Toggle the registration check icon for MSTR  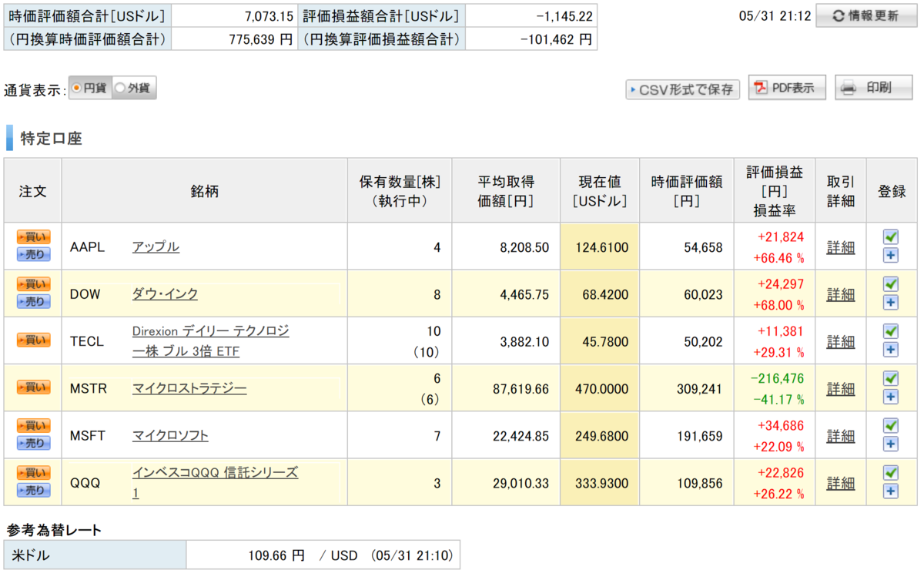(x=891, y=378)
